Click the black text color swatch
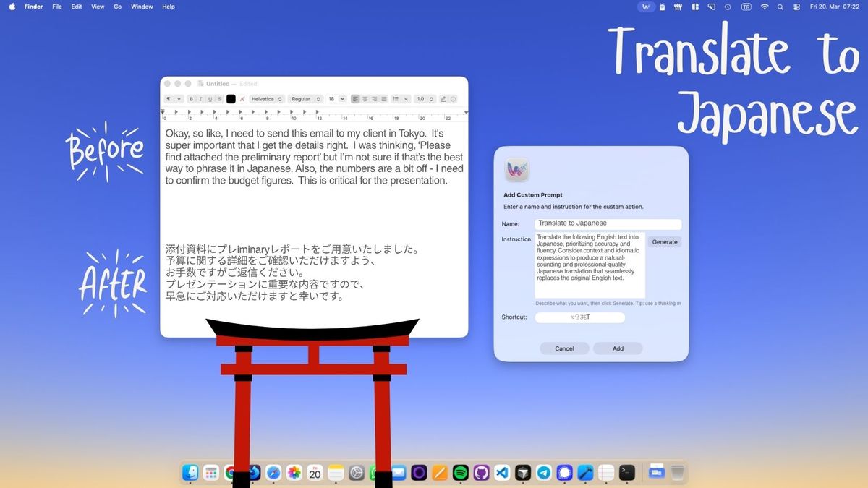The height and width of the screenshot is (488, 868). [x=231, y=99]
